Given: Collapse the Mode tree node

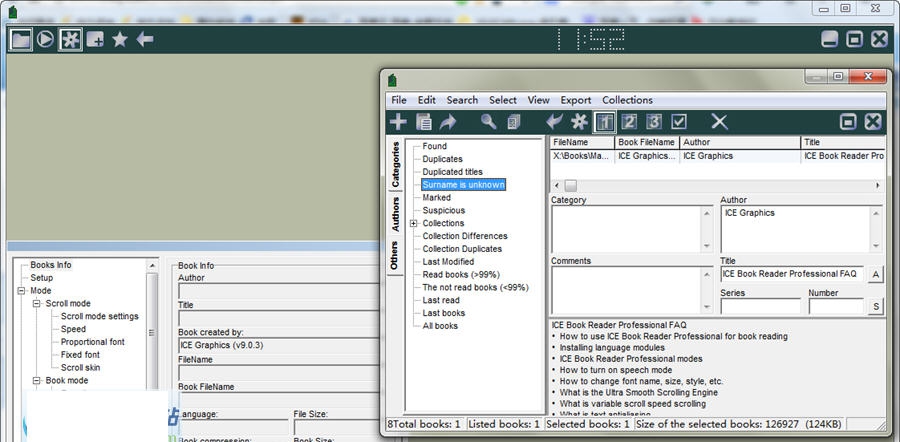Looking at the screenshot, I should point(21,291).
